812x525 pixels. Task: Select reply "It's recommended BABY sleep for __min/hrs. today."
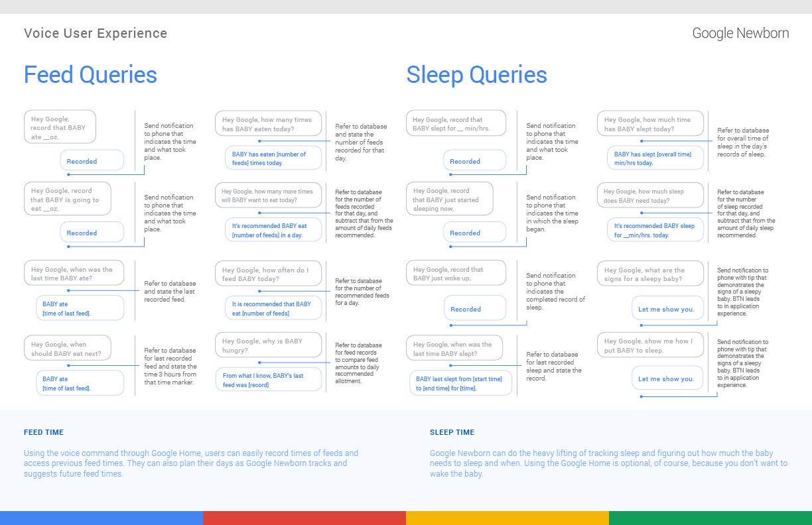pos(655,229)
